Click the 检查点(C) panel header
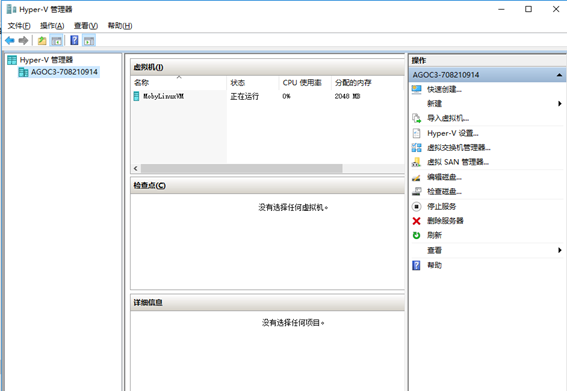The image size is (567, 391). point(267,186)
